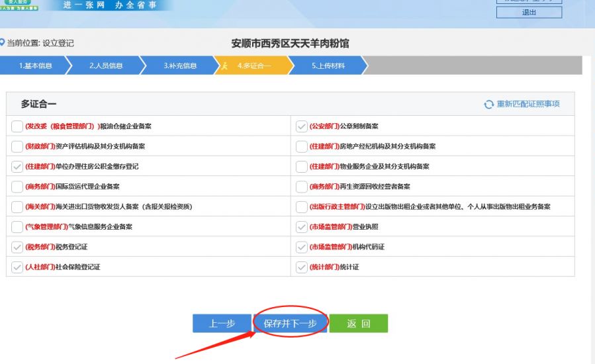595x364 pixels.
Task: Check 资产评估机构及其分支机构备案 checkbox
Action: [x=17, y=146]
